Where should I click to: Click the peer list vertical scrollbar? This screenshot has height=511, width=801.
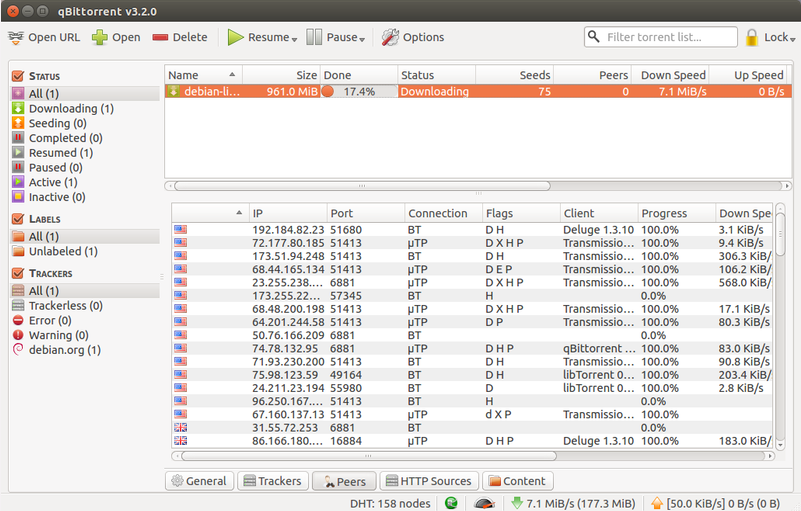coord(780,234)
